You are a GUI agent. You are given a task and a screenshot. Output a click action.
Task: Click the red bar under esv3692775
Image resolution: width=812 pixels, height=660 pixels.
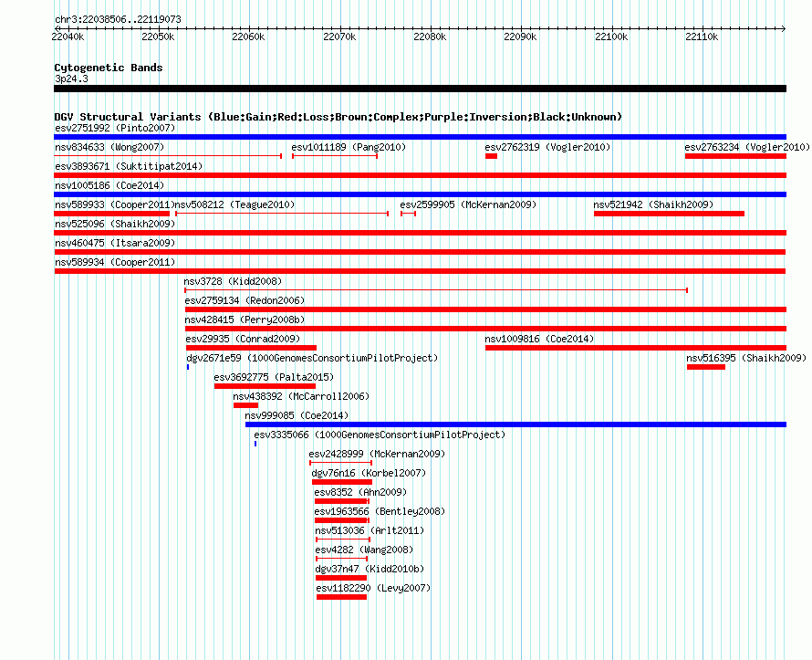(x=265, y=386)
